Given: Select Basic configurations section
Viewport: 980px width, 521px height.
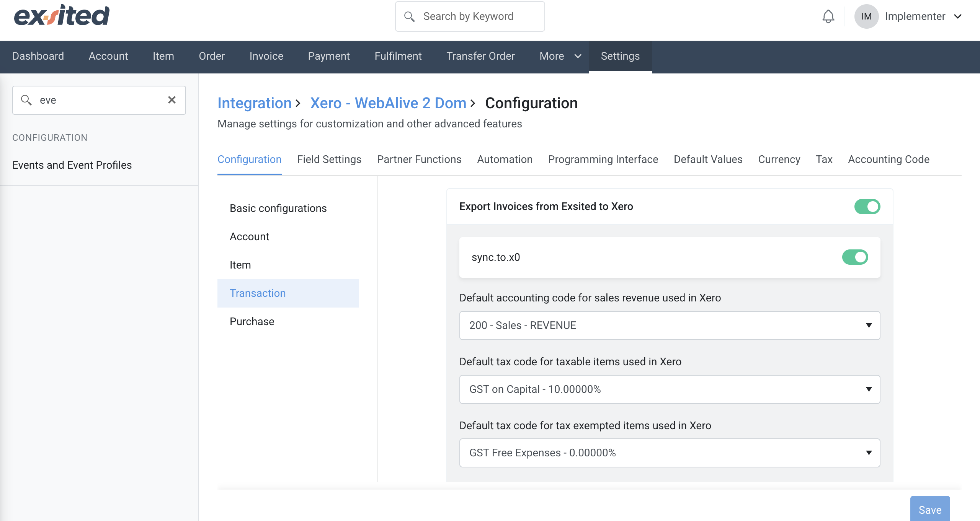Looking at the screenshot, I should [x=278, y=208].
